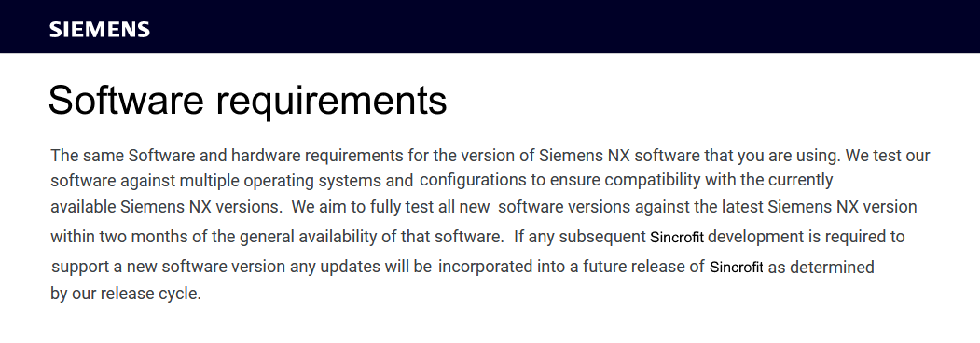Click the word "Sincrofit" before "as determined"
This screenshot has width=980, height=343.
pos(737,268)
